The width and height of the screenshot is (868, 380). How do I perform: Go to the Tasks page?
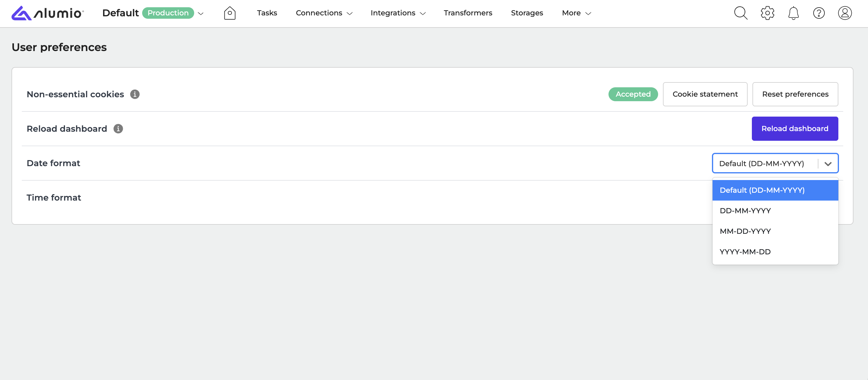267,13
